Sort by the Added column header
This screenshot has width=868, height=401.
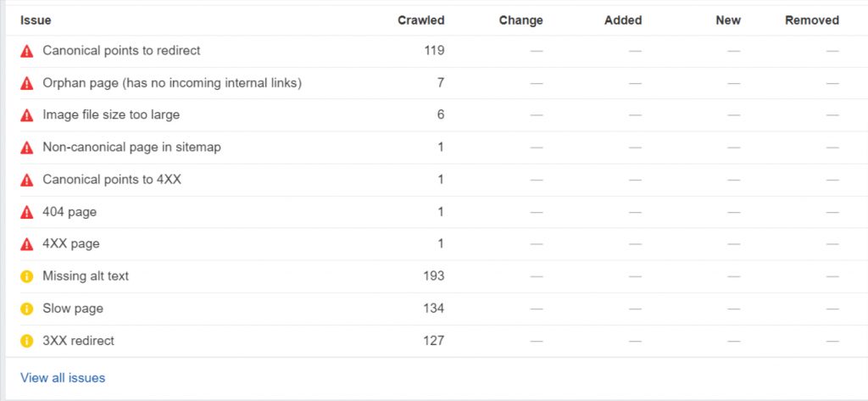pos(623,20)
